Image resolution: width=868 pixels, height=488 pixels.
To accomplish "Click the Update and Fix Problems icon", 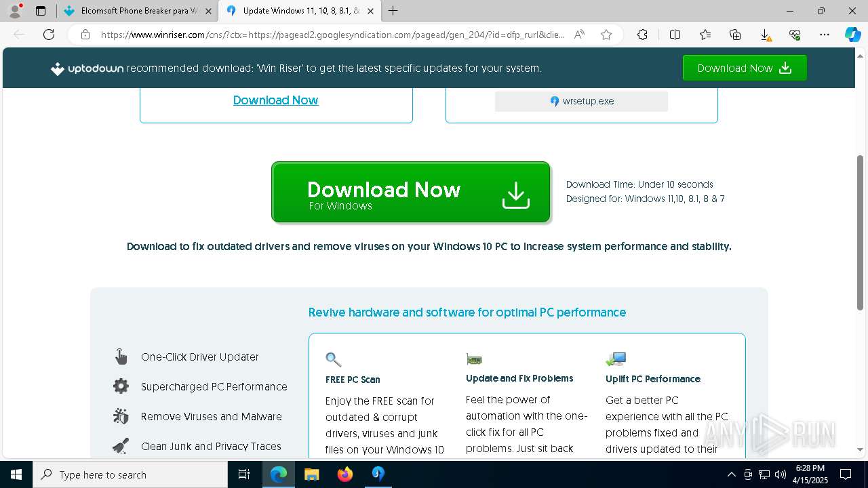I will coord(474,359).
